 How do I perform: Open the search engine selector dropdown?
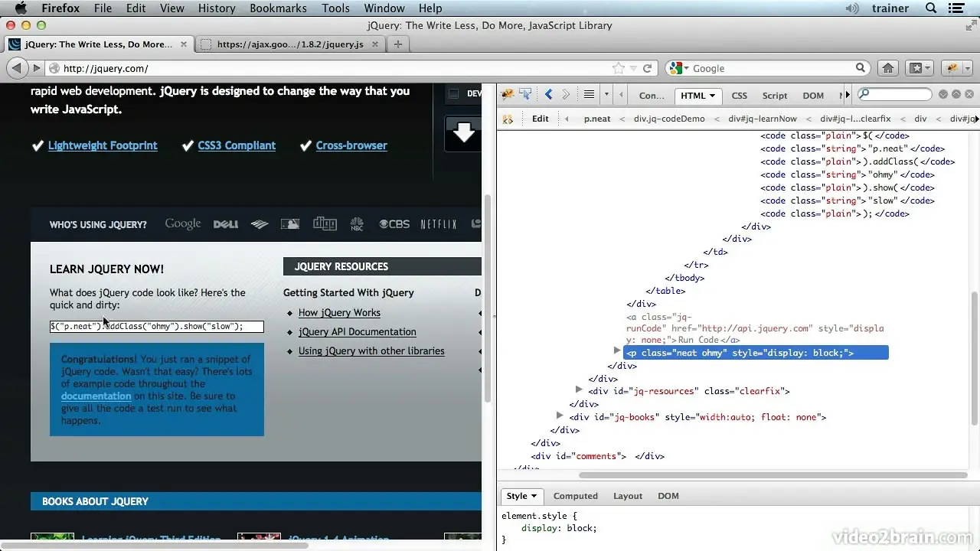[x=686, y=68]
